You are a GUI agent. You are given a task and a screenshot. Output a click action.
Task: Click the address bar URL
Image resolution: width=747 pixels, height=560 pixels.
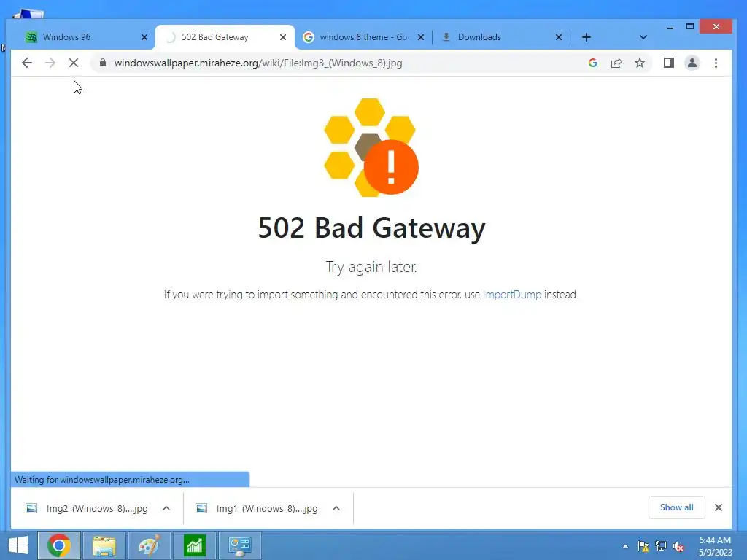click(258, 63)
